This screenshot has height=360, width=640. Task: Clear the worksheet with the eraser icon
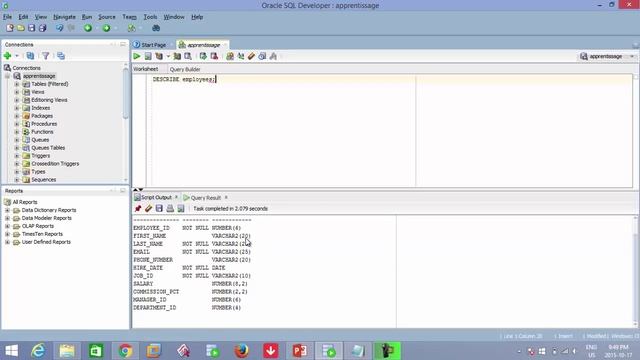(x=251, y=56)
